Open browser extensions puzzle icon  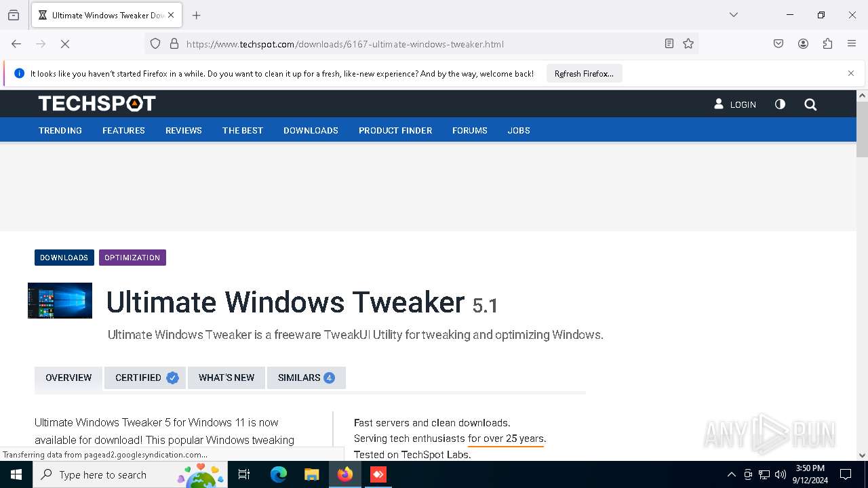point(827,44)
